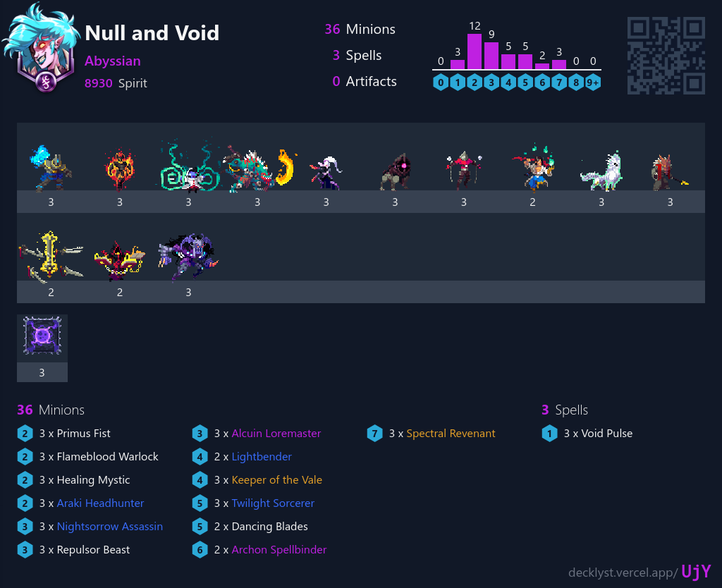Open the Nightsorrow Assassin card link

coord(110,526)
